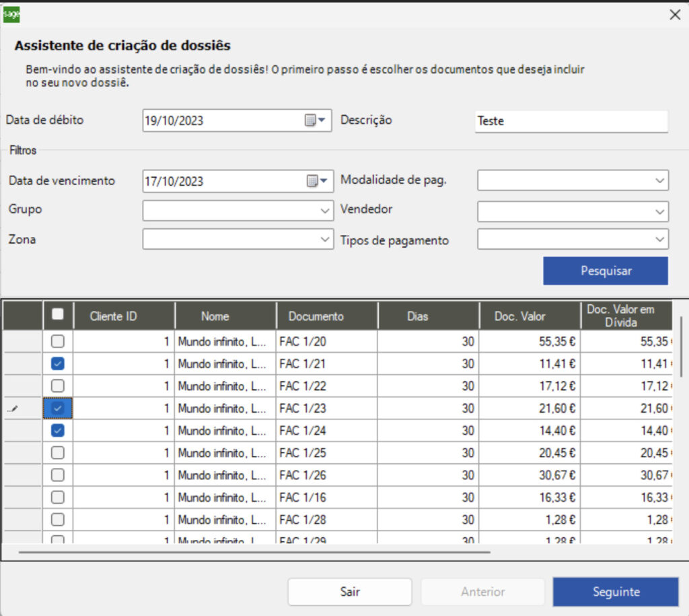Screen dimensions: 689x616
Task: Select the FAC 1/24 document cell
Action: (x=327, y=430)
